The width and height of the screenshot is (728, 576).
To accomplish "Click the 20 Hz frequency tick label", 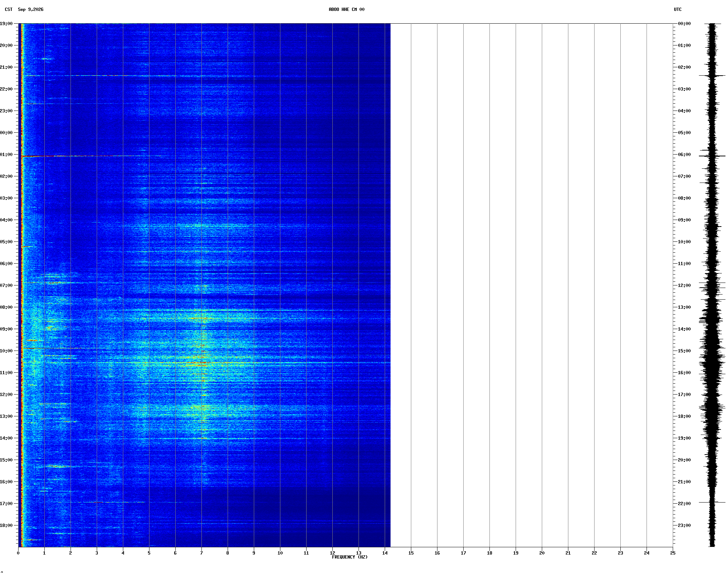I will (x=542, y=553).
